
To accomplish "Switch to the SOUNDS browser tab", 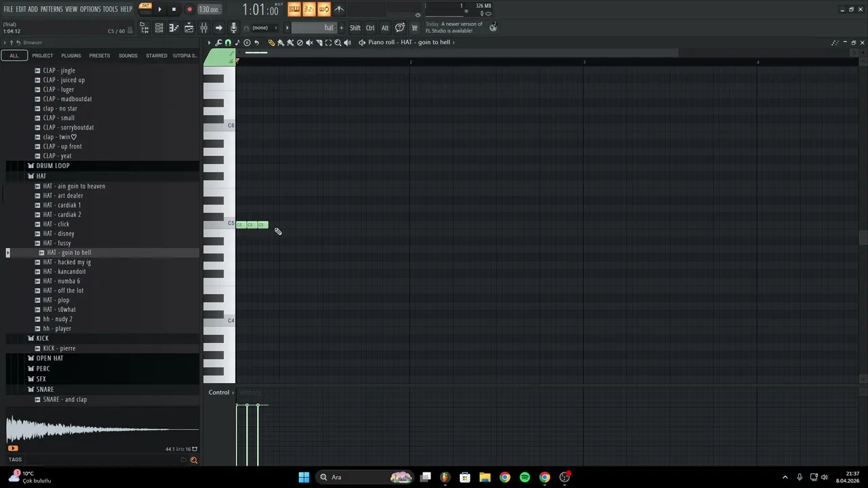I will 128,56.
